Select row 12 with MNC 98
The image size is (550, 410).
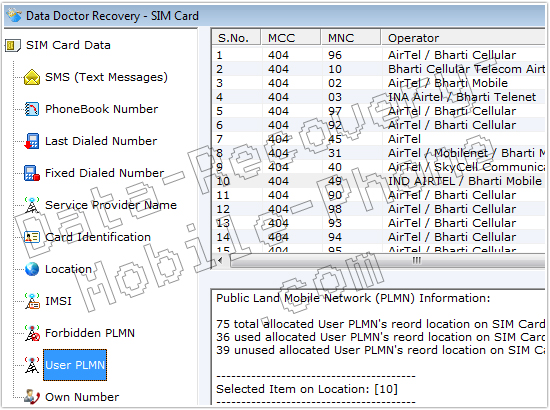click(378, 209)
